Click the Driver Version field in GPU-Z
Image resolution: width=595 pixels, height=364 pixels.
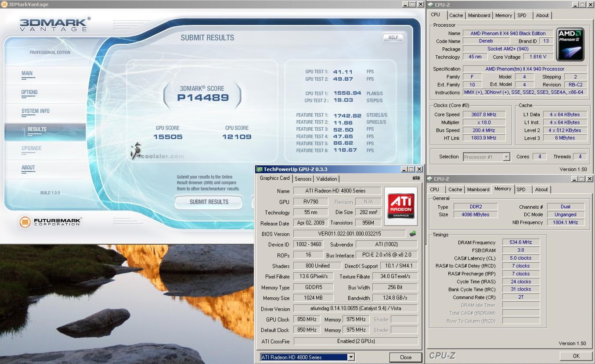pos(355,309)
